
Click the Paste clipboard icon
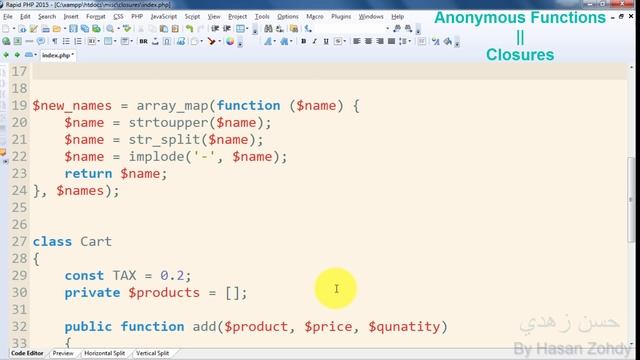coord(164,29)
